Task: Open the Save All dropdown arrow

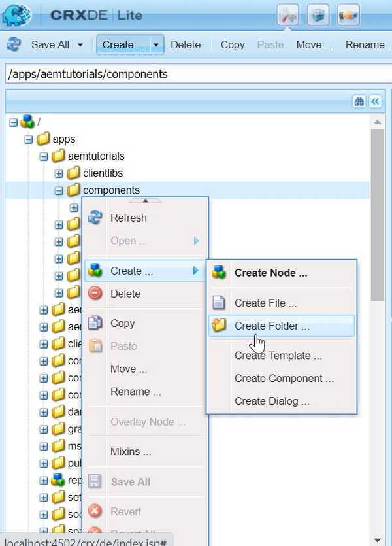Action: coord(80,44)
